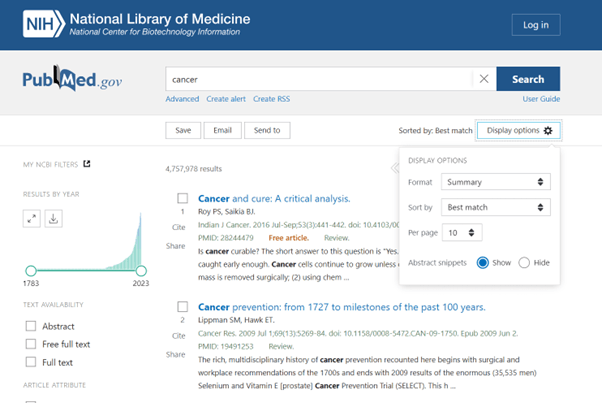602x403 pixels.
Task: Expand the results by year chart
Action: pos(31,219)
